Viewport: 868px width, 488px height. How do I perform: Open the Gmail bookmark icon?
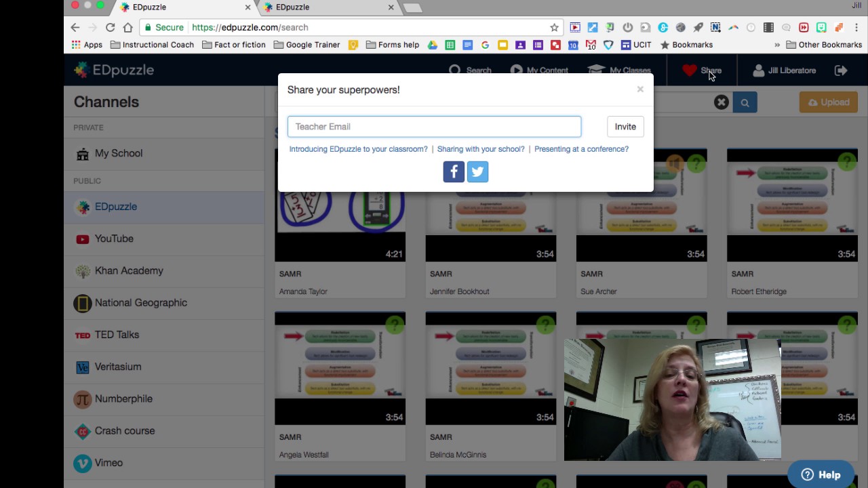click(x=591, y=45)
